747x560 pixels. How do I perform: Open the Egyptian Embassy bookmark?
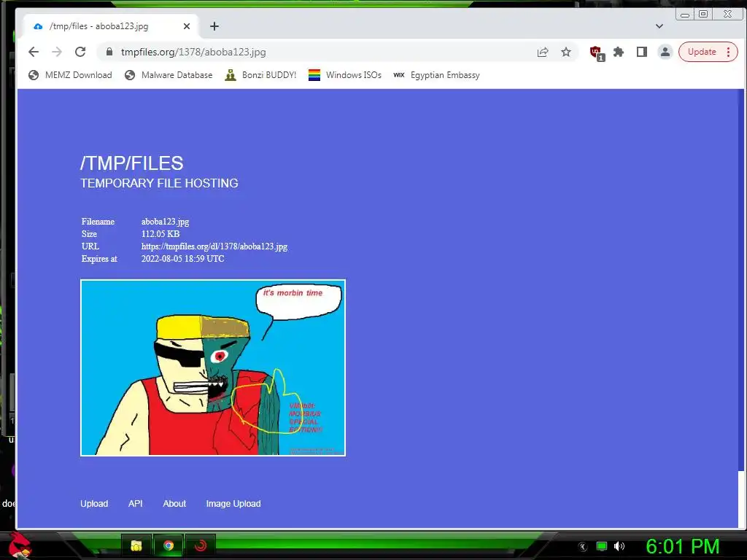436,75
